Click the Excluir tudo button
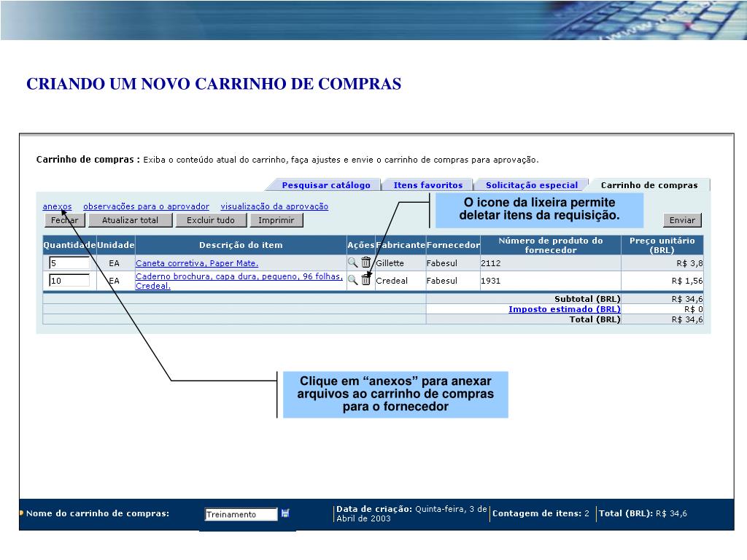Screen dimensions: 747x560 click(x=211, y=220)
